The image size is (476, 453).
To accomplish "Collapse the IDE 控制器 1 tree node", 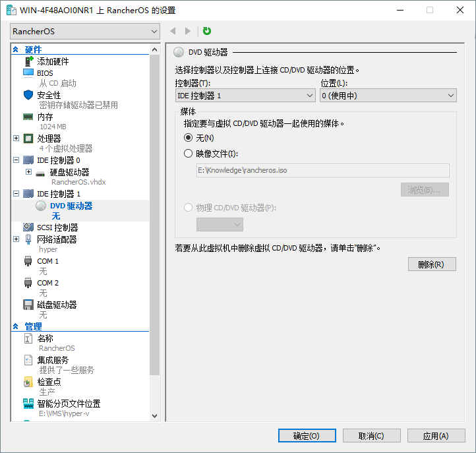I will (x=16, y=193).
